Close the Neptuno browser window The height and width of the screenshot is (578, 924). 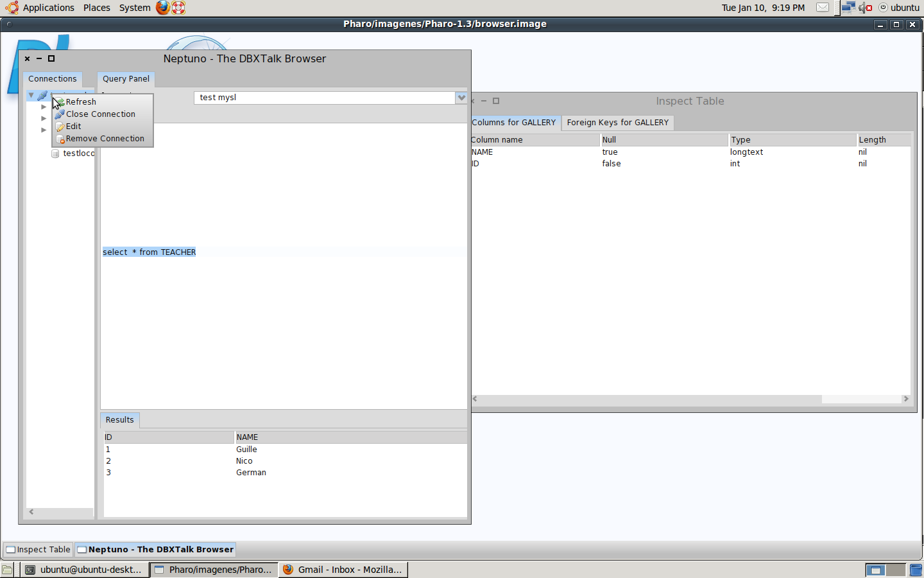(27, 58)
